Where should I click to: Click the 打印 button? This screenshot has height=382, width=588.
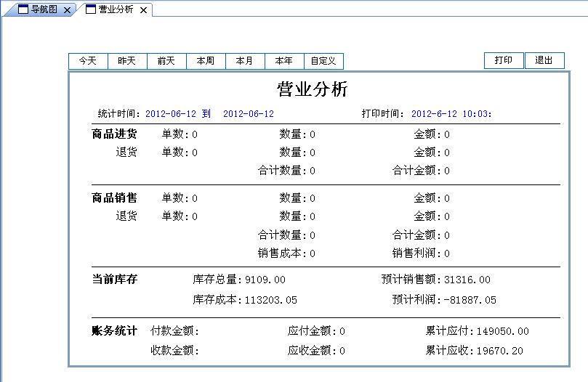(x=504, y=60)
